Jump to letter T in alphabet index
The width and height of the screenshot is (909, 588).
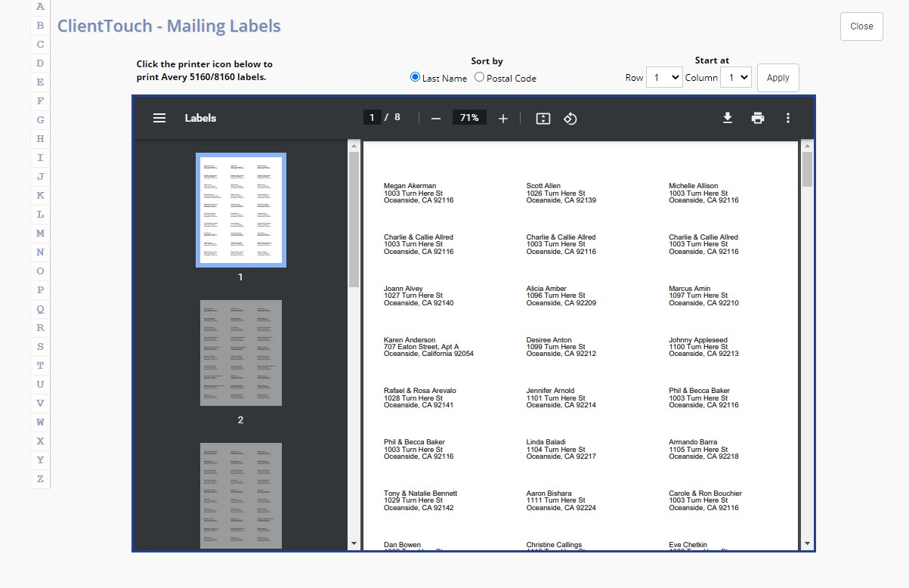pyautogui.click(x=40, y=366)
